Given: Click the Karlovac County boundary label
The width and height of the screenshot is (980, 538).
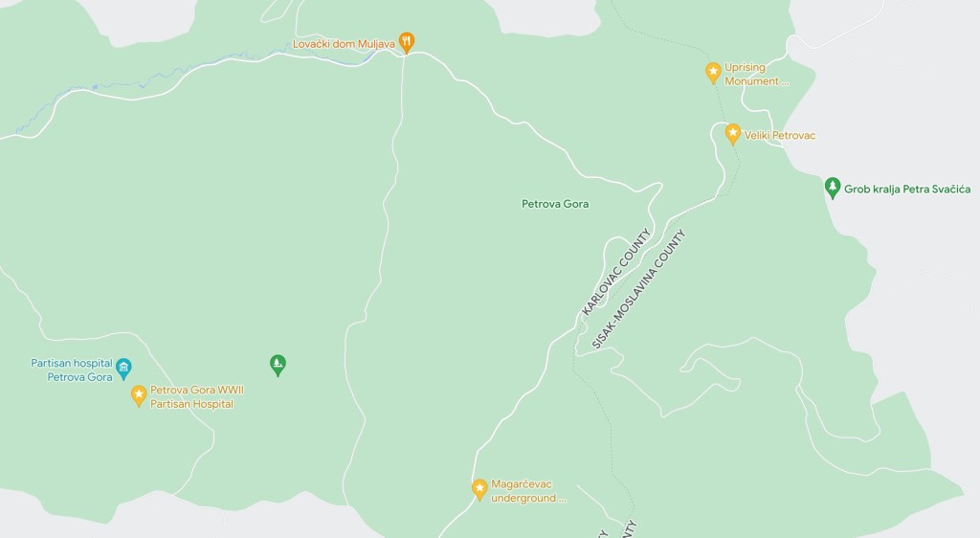Looking at the screenshot, I should pos(616,272).
